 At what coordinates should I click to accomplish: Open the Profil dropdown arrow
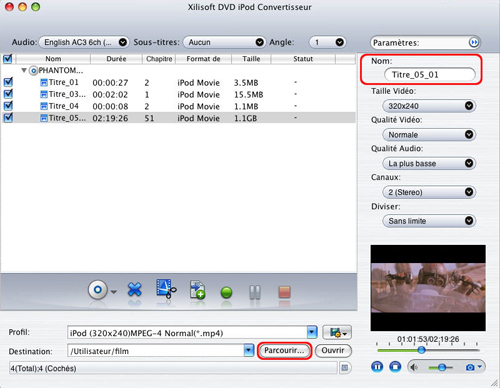(x=312, y=332)
